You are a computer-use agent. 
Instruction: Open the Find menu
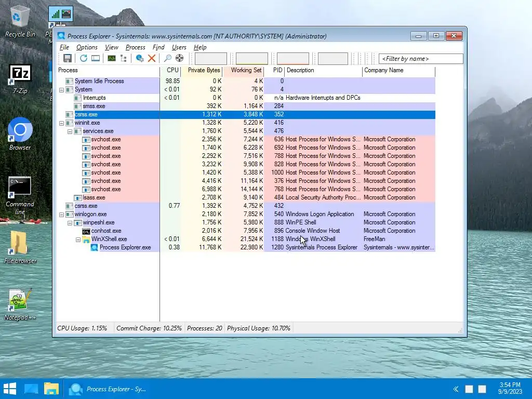(x=158, y=47)
